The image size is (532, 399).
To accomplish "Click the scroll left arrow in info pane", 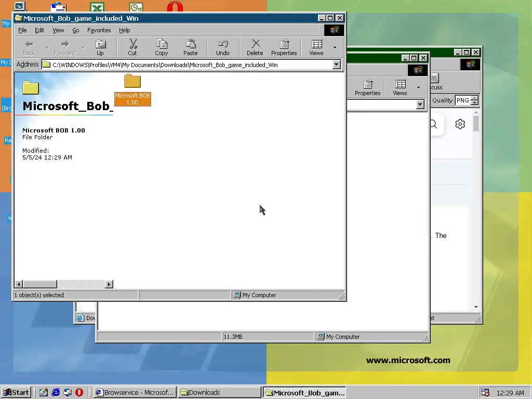I will (19, 284).
